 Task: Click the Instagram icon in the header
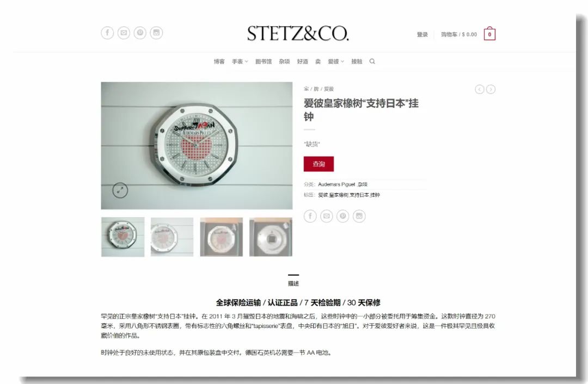click(x=156, y=33)
